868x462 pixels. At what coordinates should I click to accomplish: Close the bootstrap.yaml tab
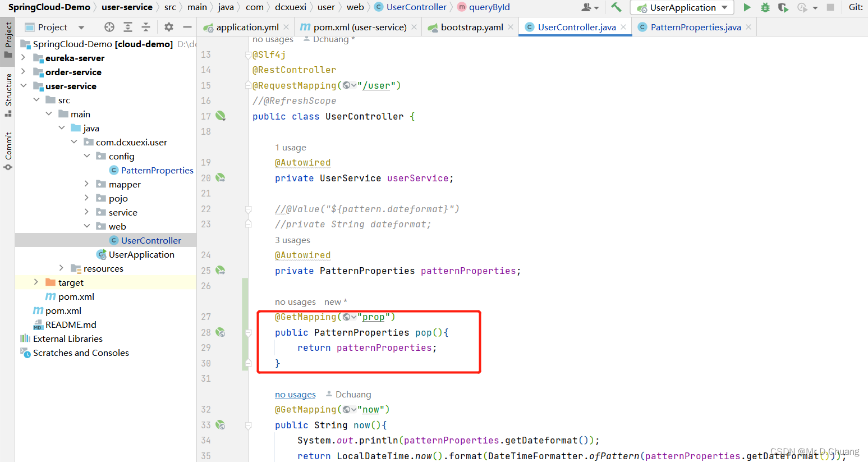pyautogui.click(x=511, y=27)
